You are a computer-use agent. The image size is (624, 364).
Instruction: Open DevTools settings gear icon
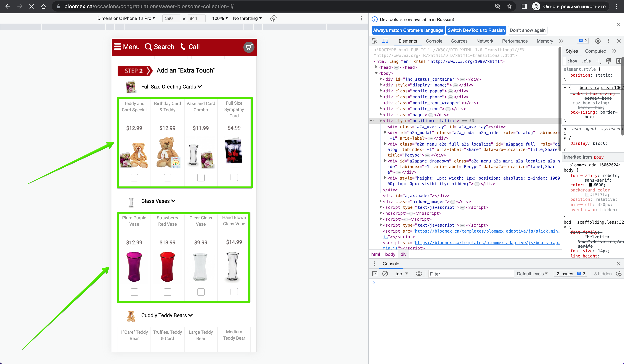point(598,41)
